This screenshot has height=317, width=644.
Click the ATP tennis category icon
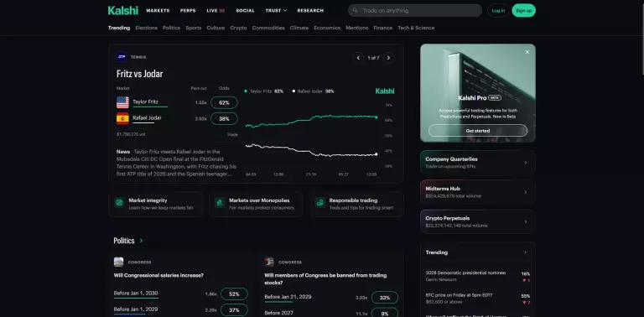pos(121,57)
